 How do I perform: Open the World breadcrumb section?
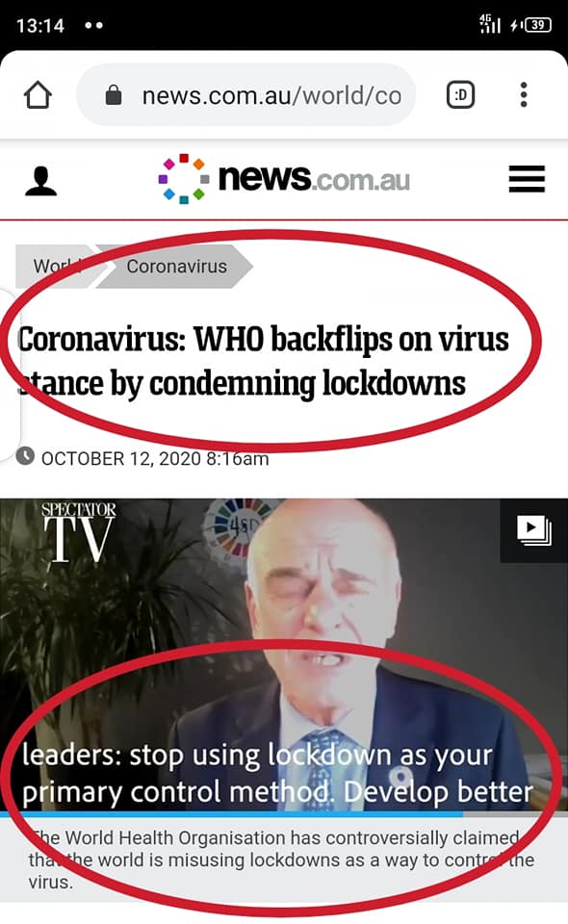click(x=57, y=266)
